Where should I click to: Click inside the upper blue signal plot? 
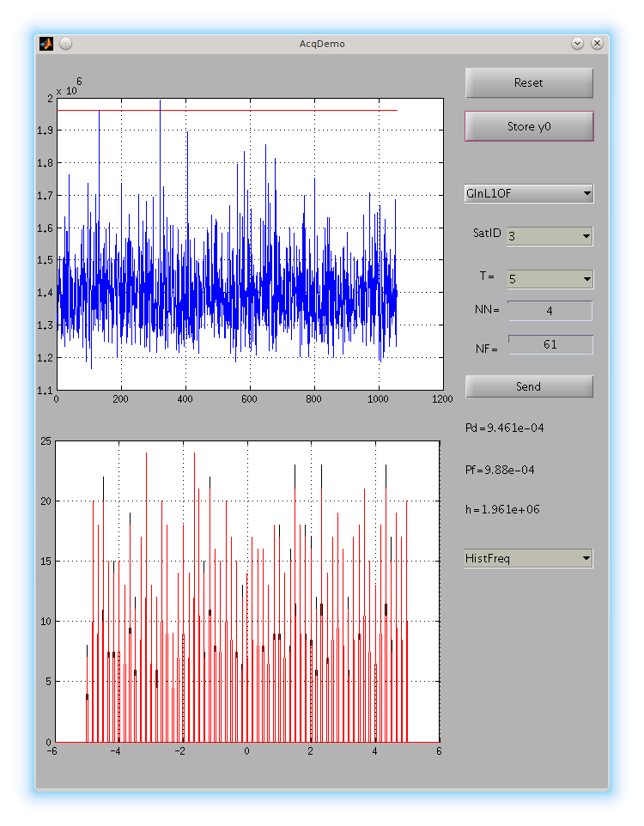[x=250, y=244]
